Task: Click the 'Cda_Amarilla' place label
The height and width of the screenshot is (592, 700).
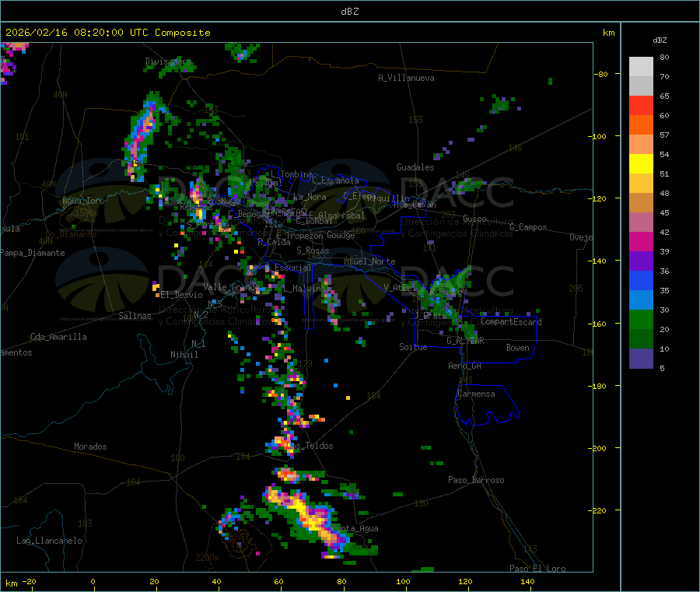Action: [x=58, y=337]
